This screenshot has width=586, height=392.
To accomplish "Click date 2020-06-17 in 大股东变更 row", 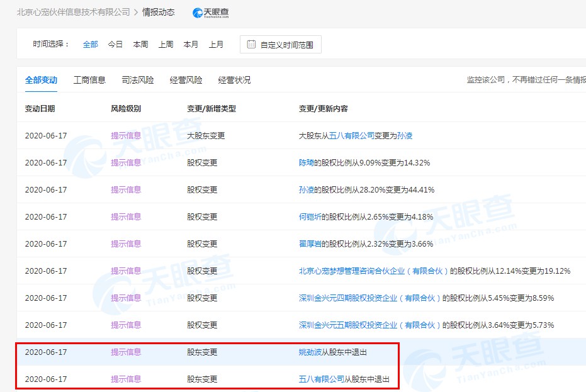I will (46, 136).
